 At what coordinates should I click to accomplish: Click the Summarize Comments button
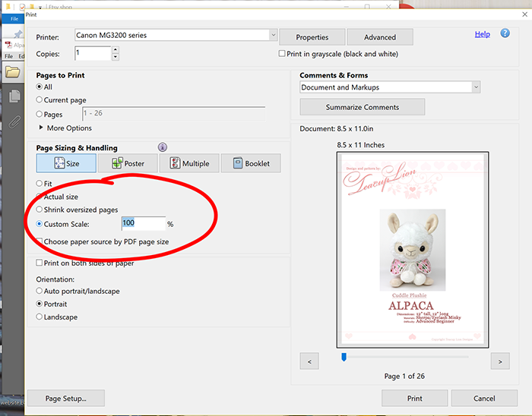point(363,107)
